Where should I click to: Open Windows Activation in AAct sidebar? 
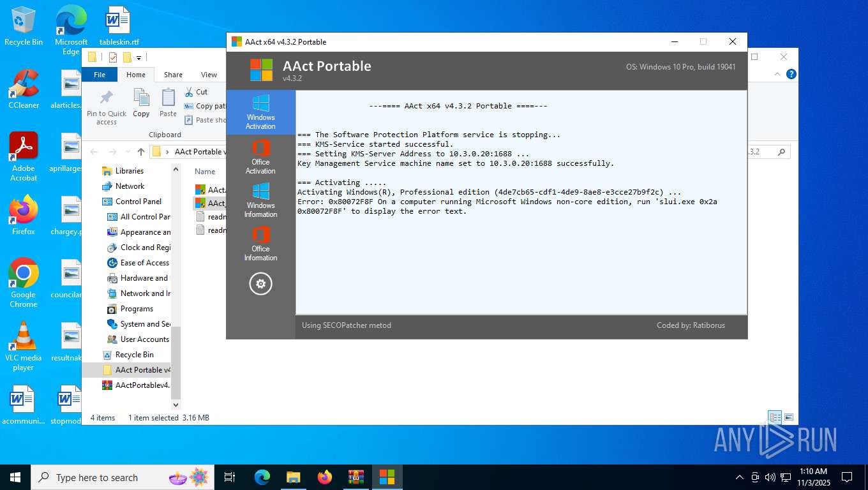point(260,112)
